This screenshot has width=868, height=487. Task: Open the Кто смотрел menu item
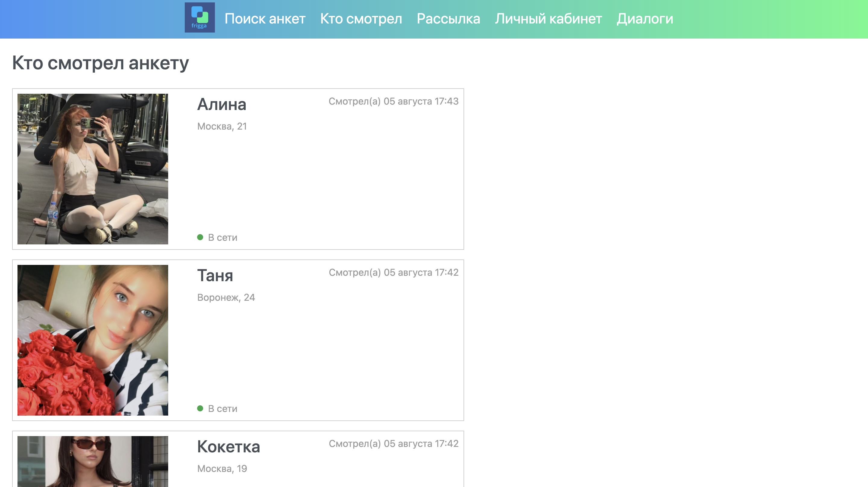[x=361, y=19]
